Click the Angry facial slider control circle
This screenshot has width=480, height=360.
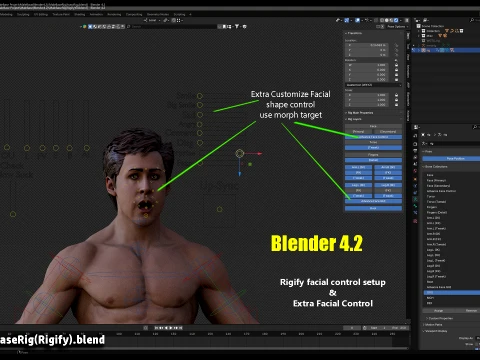(x=200, y=124)
